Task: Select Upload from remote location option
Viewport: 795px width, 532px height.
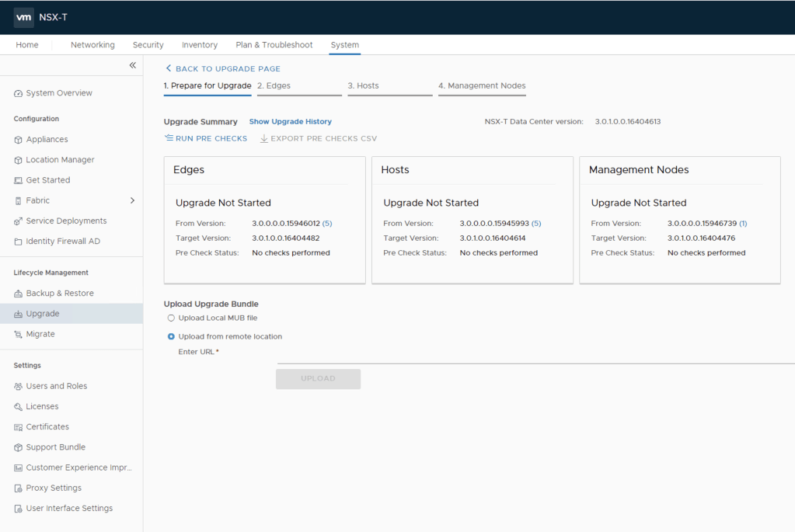Action: click(x=172, y=337)
